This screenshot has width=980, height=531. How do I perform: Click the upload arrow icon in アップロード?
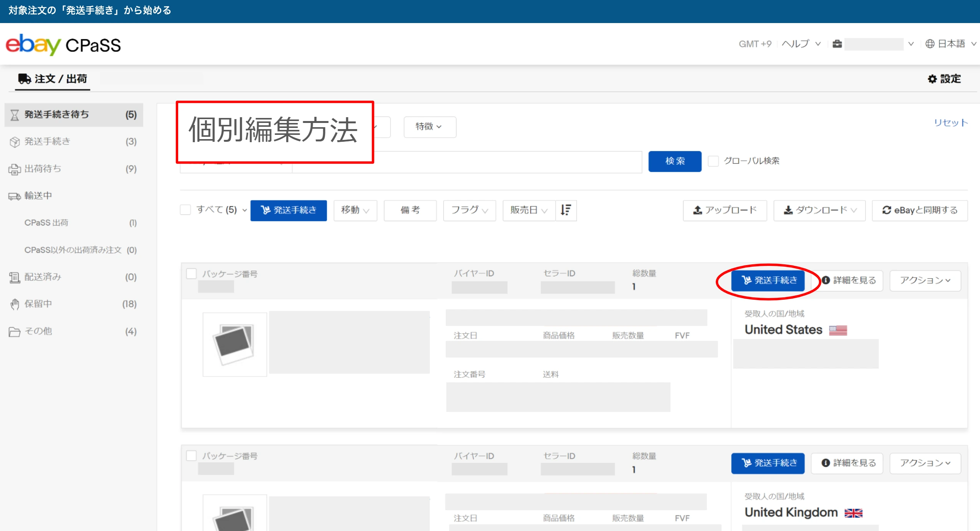point(697,210)
